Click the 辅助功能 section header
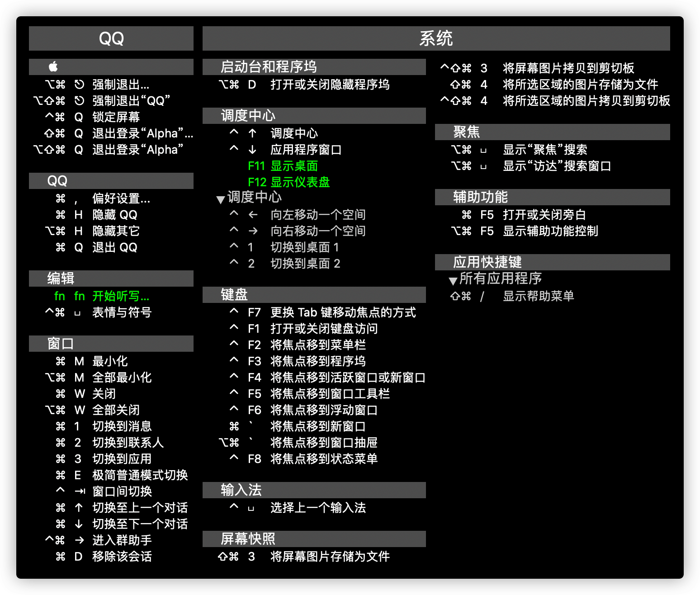This screenshot has height=595, width=700. [553, 197]
